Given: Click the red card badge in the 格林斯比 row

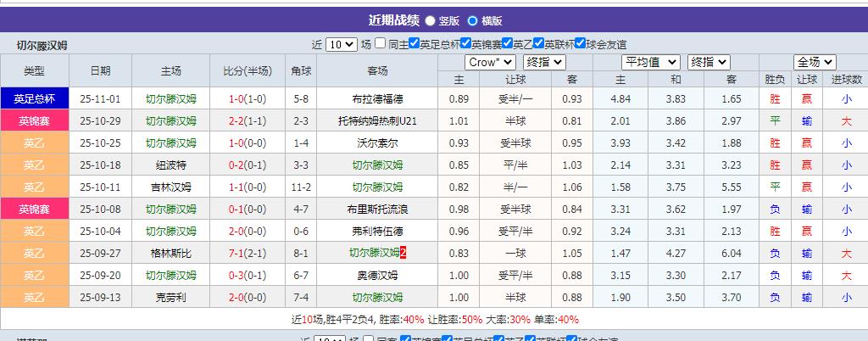Looking at the screenshot, I should [x=404, y=253].
